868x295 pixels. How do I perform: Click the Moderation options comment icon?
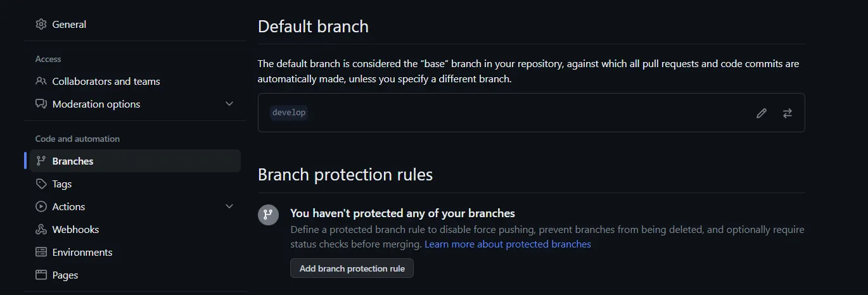tap(41, 104)
